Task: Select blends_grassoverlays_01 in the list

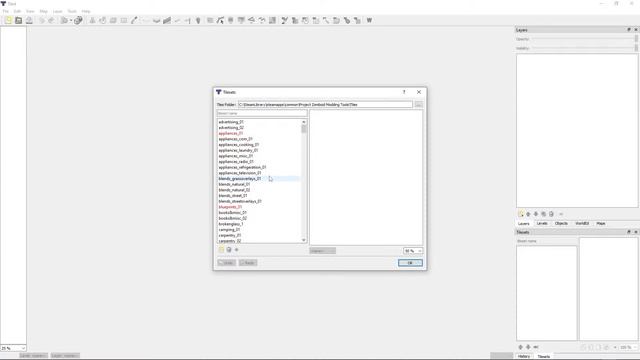Action: [240, 179]
